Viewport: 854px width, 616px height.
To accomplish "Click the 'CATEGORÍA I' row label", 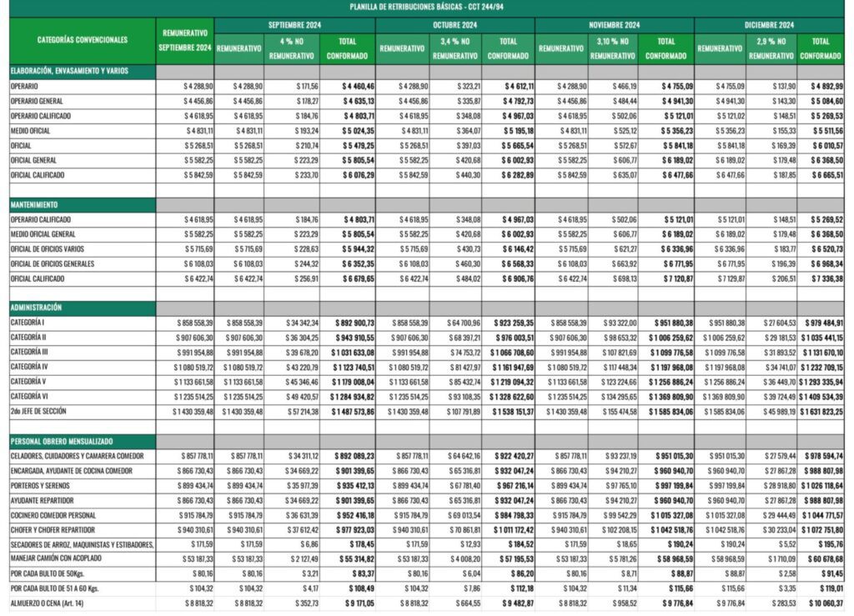I will pyautogui.click(x=28, y=323).
